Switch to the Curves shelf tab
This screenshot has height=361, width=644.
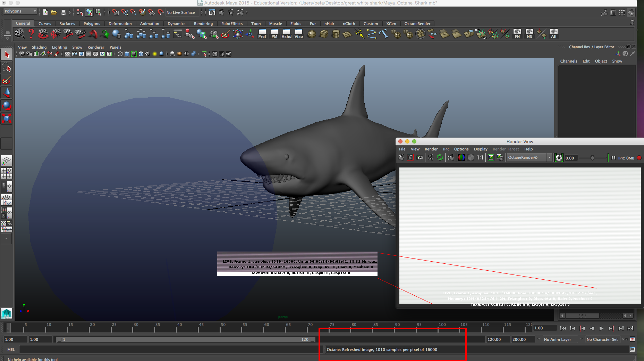pos(45,24)
